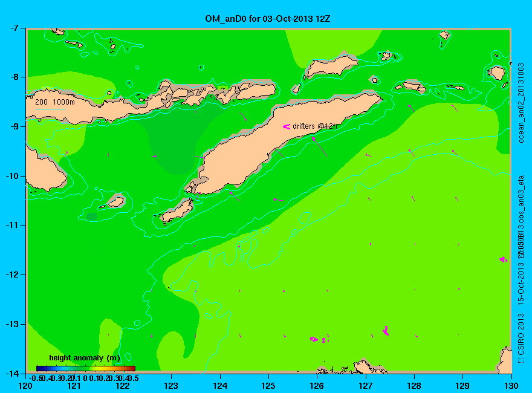
Task: Click the '125' longitude axis label
Action: (268, 386)
